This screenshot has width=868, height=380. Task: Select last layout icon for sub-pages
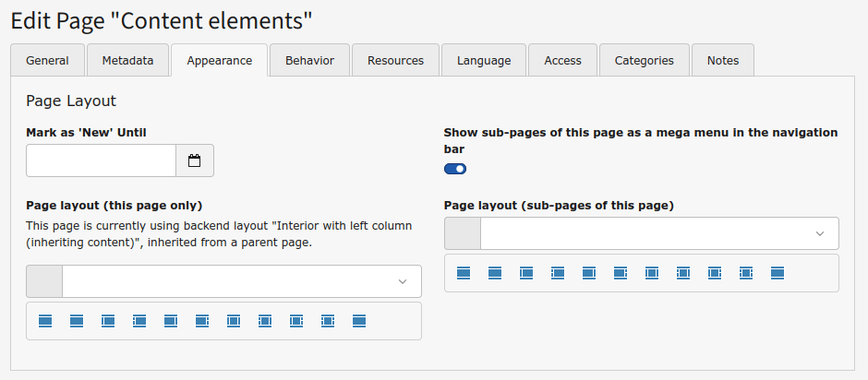(778, 273)
